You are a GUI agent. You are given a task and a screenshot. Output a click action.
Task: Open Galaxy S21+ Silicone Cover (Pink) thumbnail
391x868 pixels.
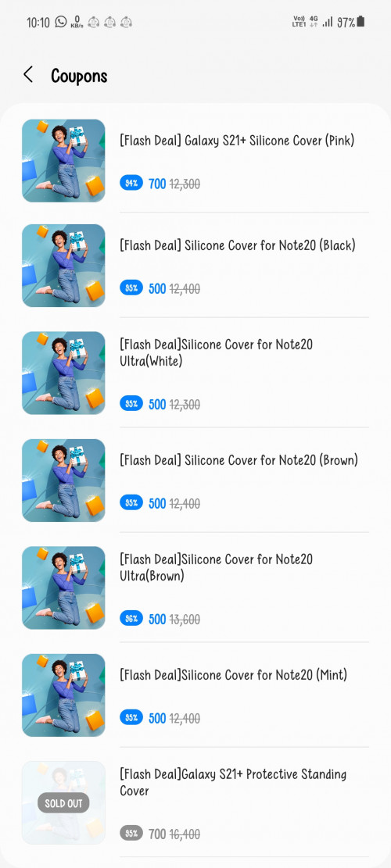click(x=63, y=160)
